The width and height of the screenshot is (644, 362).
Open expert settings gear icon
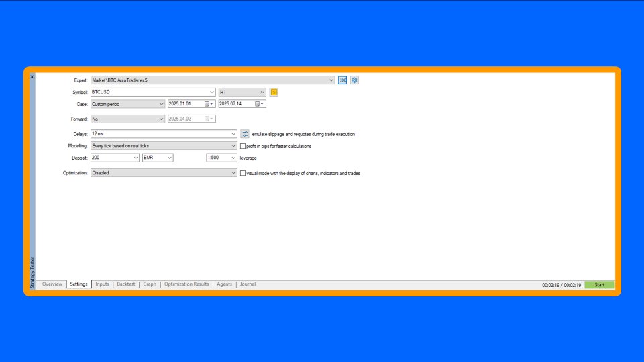click(354, 80)
